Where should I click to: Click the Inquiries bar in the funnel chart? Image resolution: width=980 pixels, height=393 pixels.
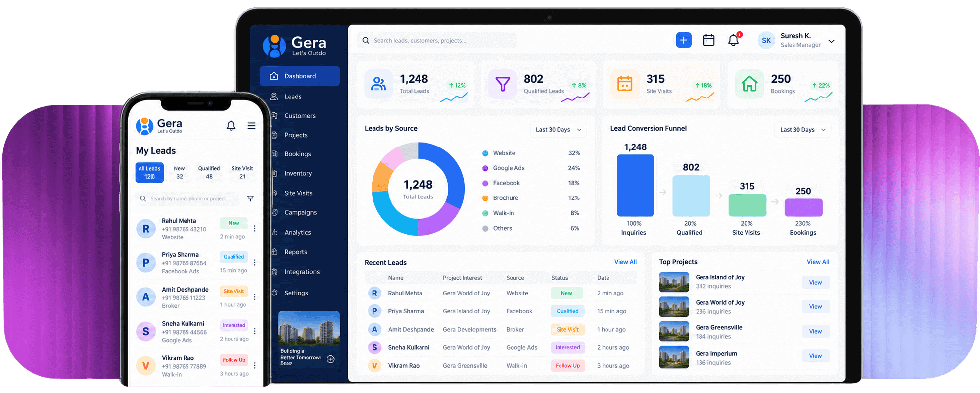[x=635, y=186]
